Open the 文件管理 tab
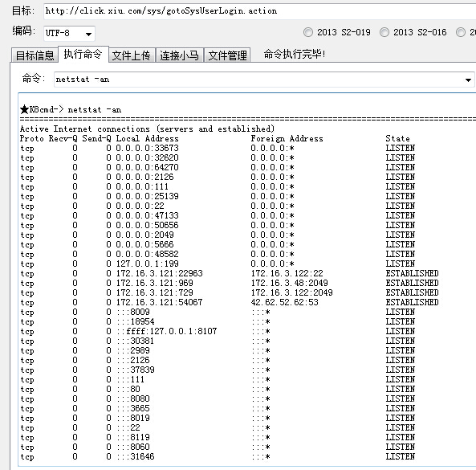476x470 pixels. point(227,55)
